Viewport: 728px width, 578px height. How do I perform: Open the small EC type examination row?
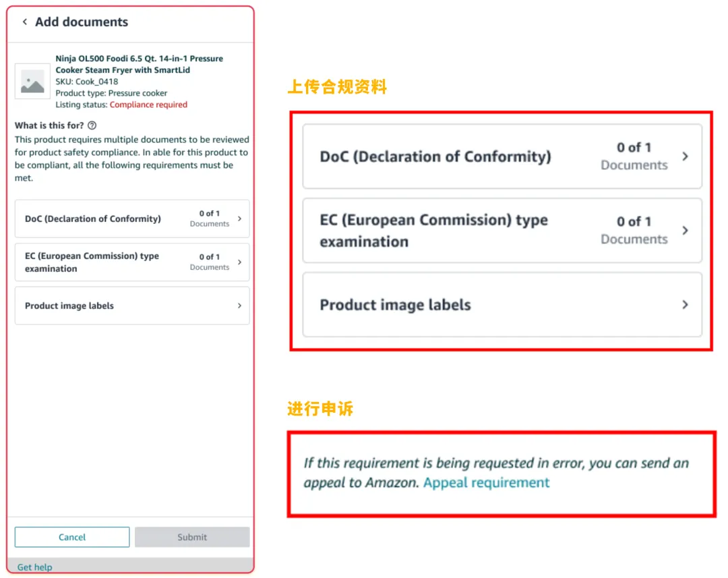[132, 262]
